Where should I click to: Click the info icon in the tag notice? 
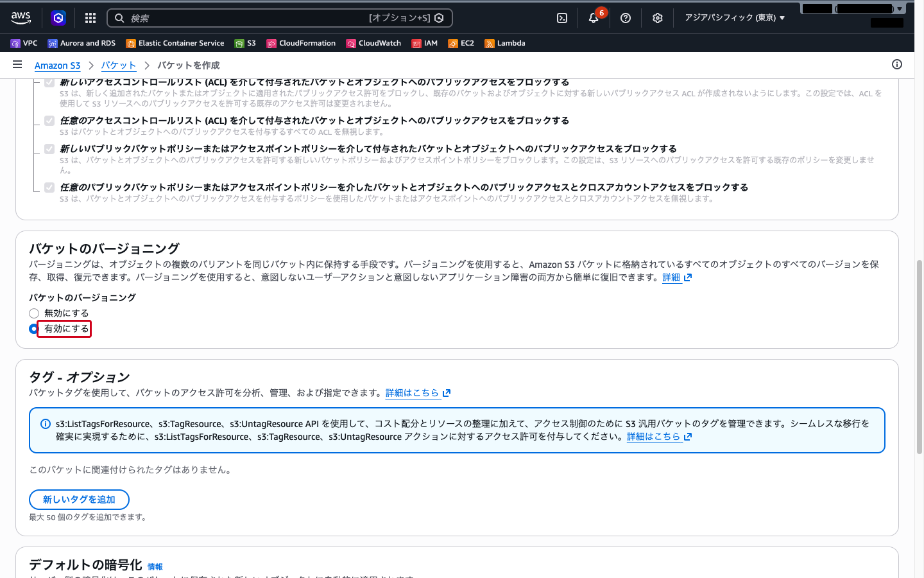point(46,424)
